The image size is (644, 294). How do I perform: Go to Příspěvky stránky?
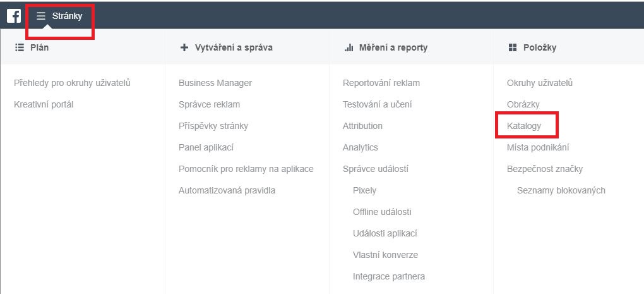(213, 126)
